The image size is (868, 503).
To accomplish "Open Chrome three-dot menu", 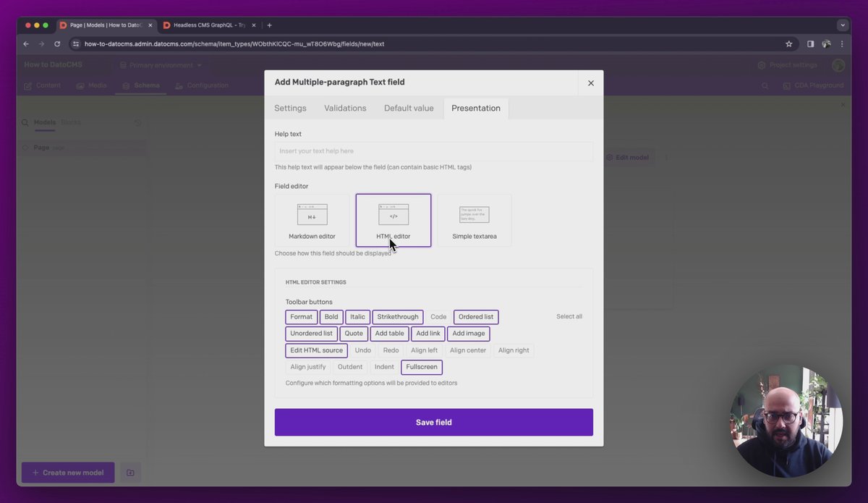I will 842,44.
